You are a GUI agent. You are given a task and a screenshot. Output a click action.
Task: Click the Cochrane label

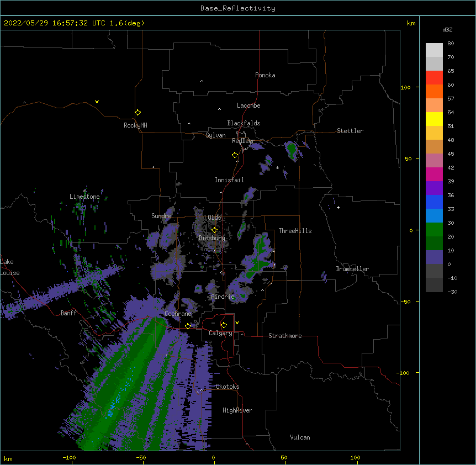178,314
